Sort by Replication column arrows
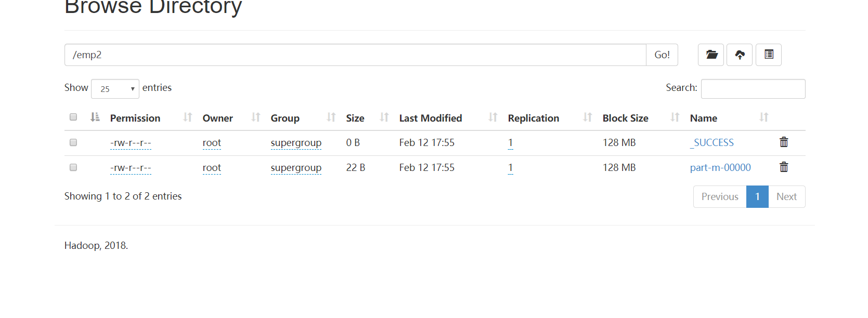The height and width of the screenshot is (318, 868). [588, 117]
